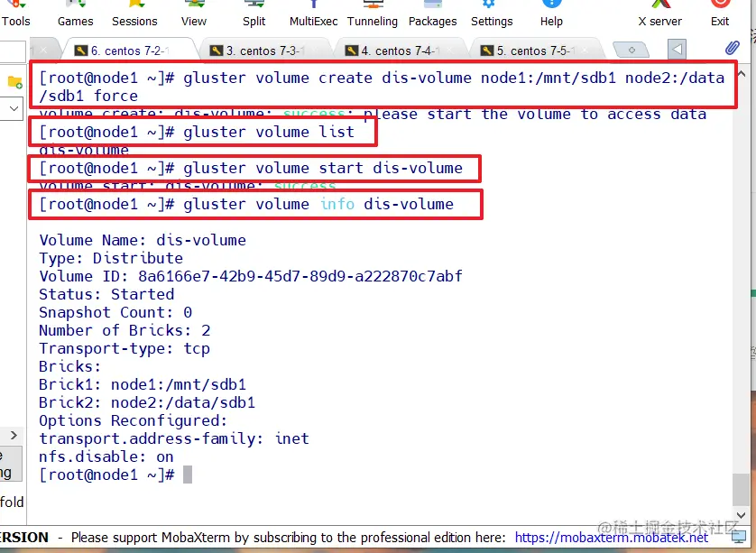Open the Tools toolbar item
The height and width of the screenshot is (553, 756).
tap(16, 14)
